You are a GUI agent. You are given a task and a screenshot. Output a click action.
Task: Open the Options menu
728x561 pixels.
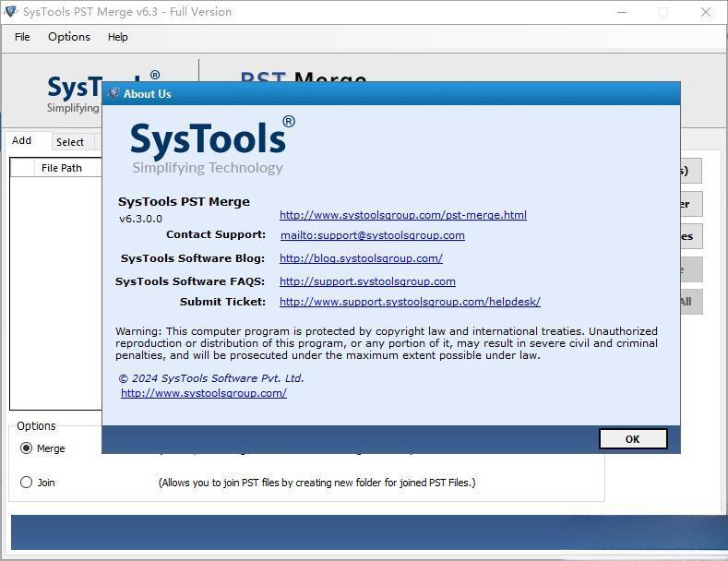69,37
